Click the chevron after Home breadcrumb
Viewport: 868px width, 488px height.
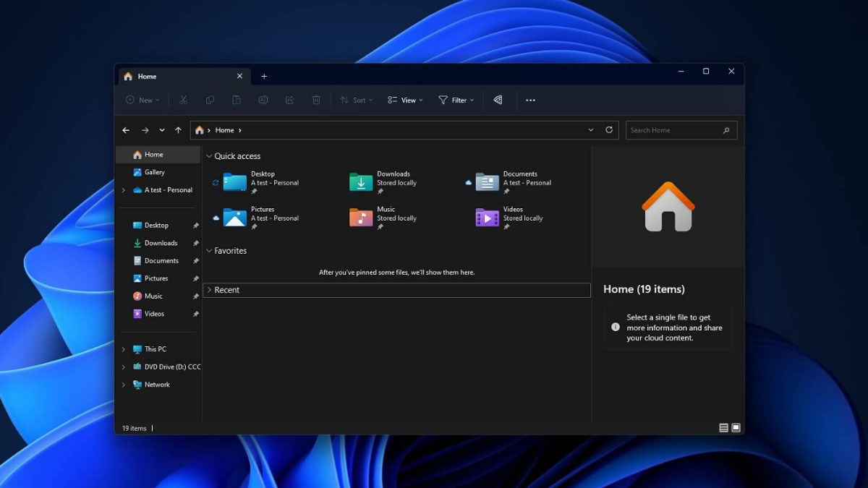click(240, 130)
